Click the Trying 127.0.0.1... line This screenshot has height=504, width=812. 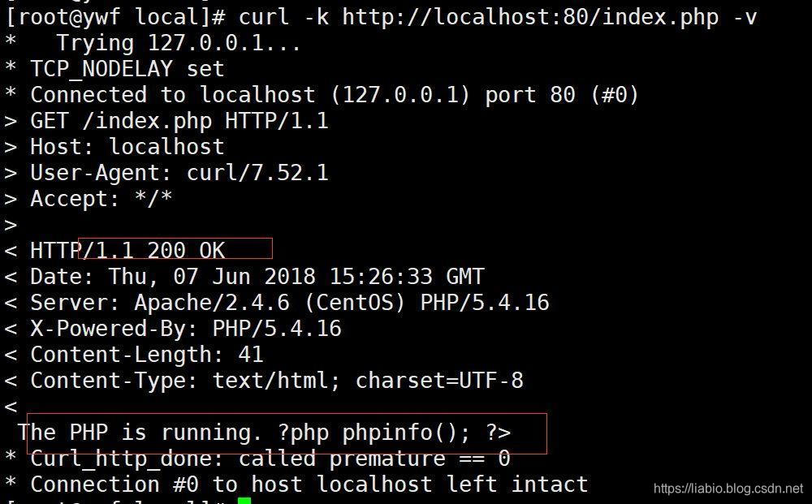tap(179, 43)
